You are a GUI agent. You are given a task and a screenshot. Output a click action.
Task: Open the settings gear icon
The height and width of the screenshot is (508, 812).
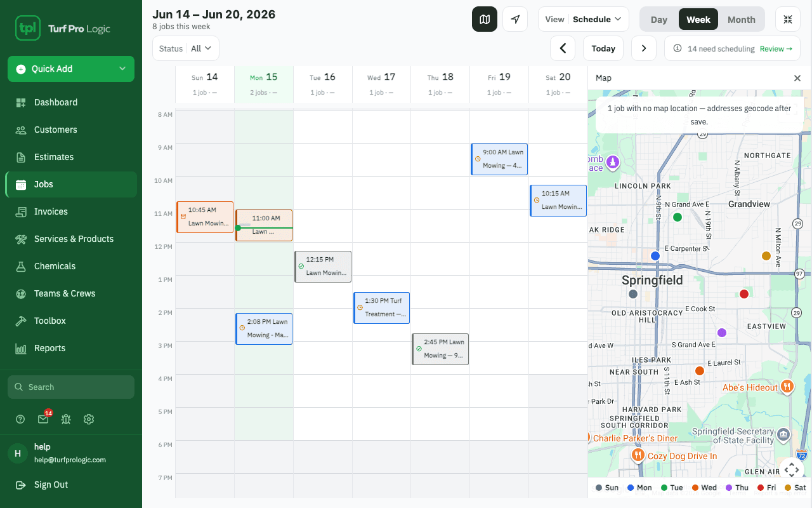[x=89, y=419]
